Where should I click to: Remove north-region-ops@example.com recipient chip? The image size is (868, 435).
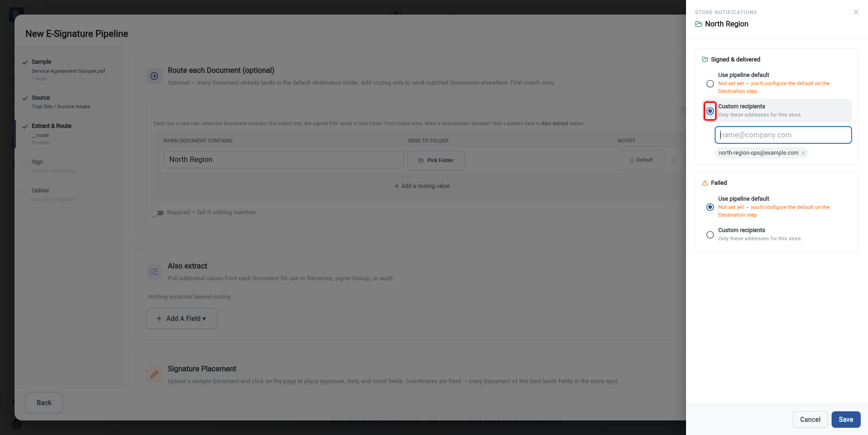click(x=803, y=153)
